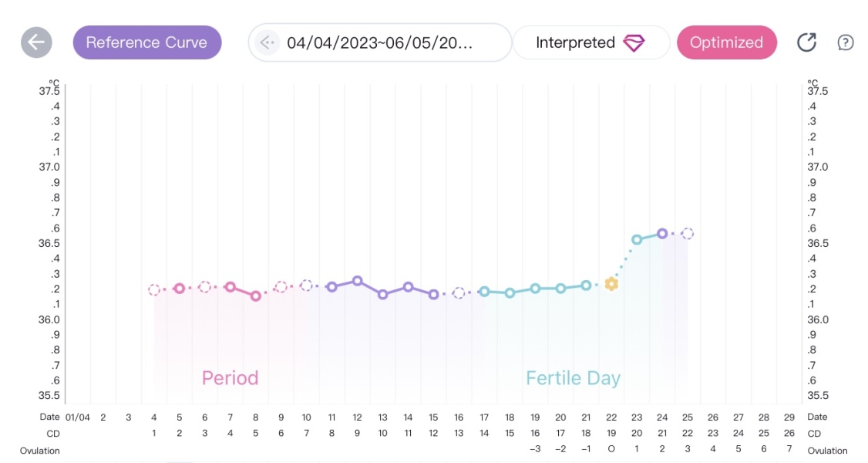Image resolution: width=868 pixels, height=463 pixels.
Task: Open the share/export arrow icon
Action: (806, 42)
